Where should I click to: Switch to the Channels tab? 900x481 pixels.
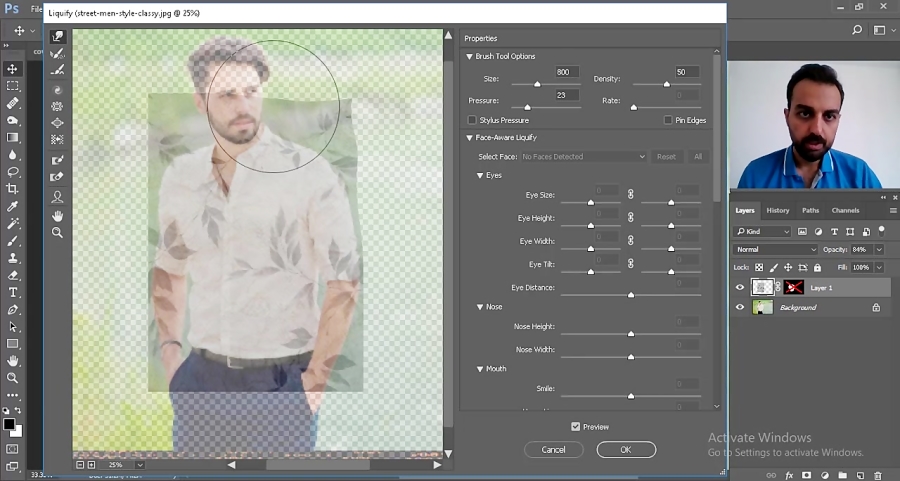845,211
